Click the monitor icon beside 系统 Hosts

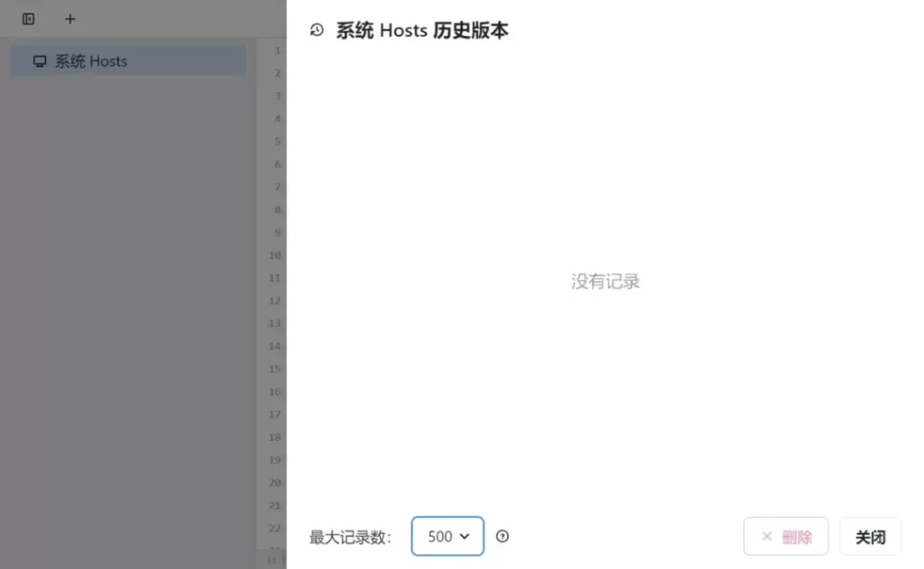[40, 61]
